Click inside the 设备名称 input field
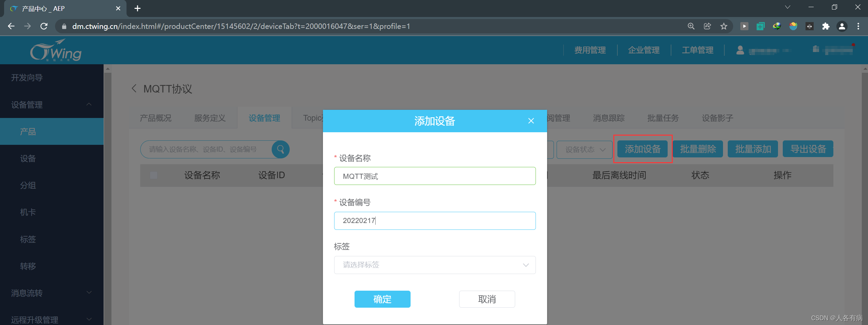 (434, 176)
